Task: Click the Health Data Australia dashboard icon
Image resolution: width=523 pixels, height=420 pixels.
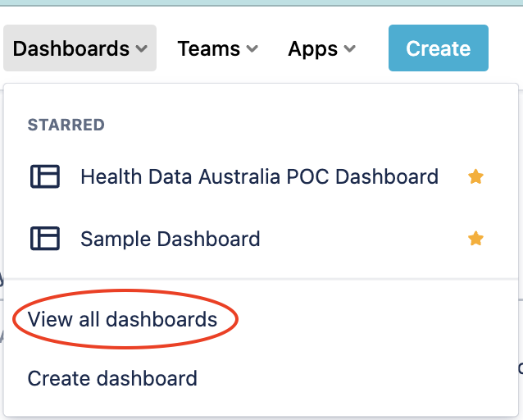Action: pos(45,176)
